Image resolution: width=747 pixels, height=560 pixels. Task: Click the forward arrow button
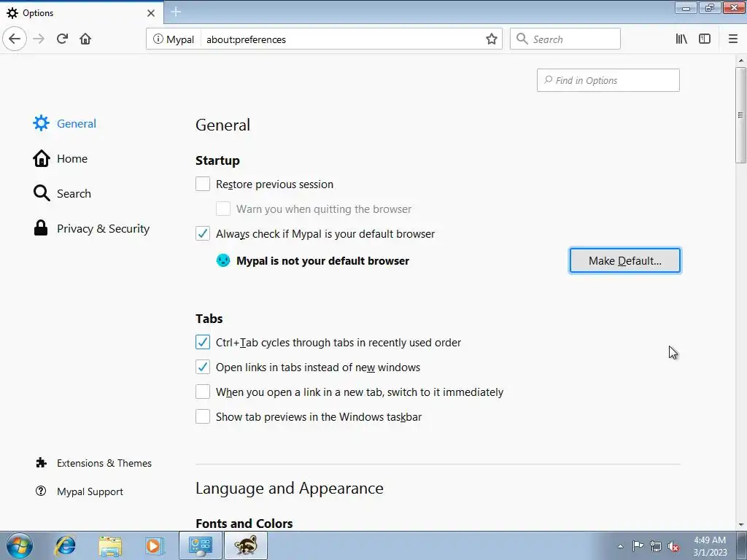coord(39,39)
